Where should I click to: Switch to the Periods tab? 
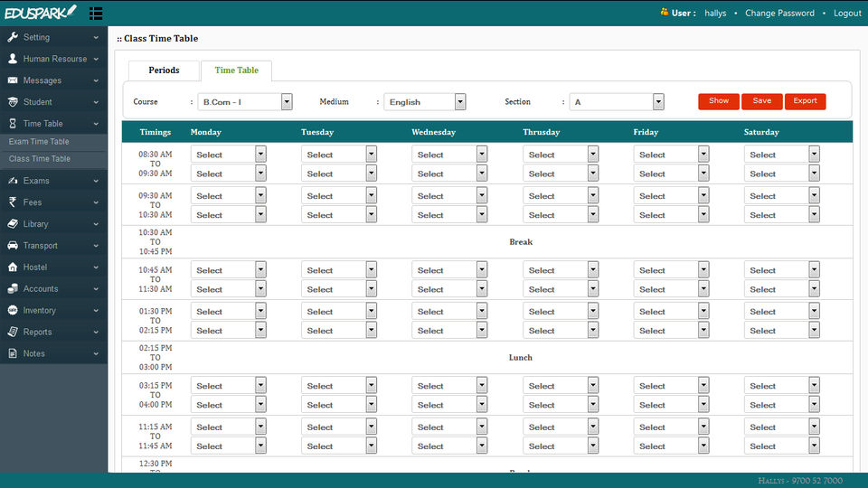pyautogui.click(x=164, y=70)
